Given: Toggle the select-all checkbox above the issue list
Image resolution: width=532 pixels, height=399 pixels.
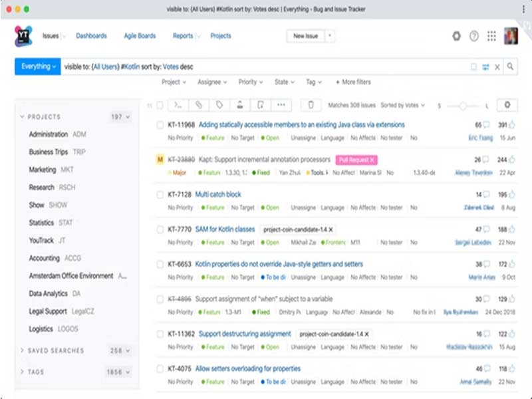Looking at the screenshot, I should (x=159, y=104).
